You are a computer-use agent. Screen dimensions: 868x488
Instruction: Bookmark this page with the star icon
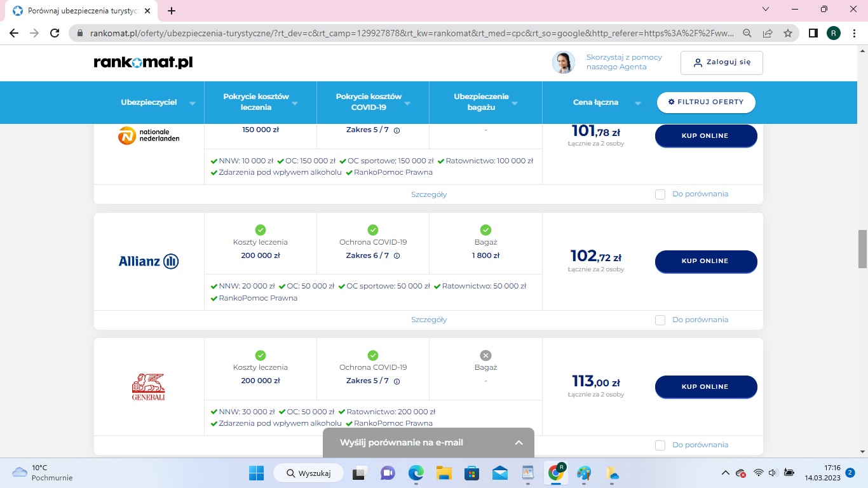pos(788,33)
